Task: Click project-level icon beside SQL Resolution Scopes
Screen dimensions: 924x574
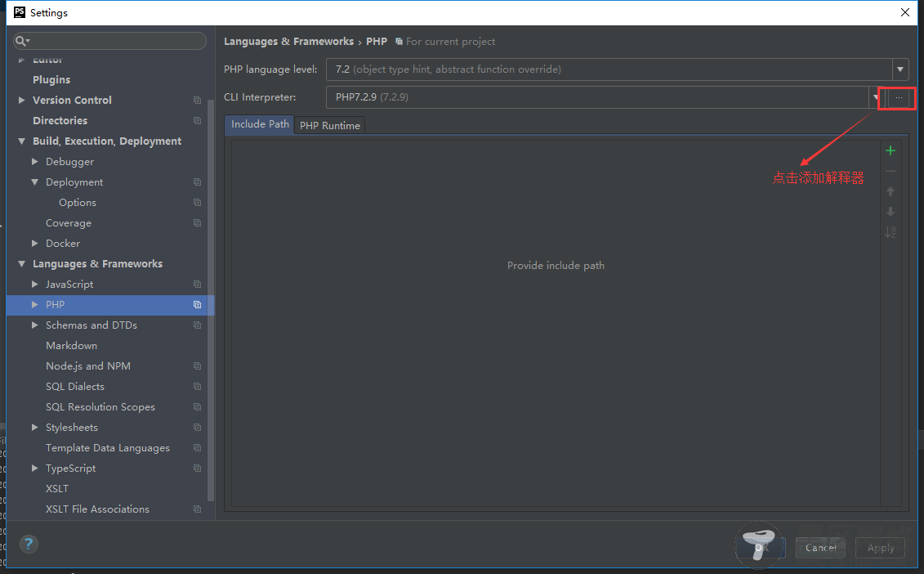Action: point(198,407)
